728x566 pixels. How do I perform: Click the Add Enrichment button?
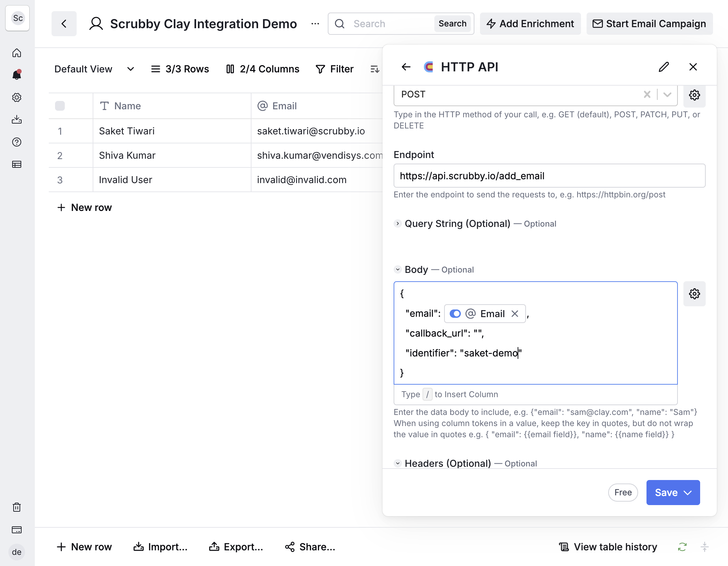(x=530, y=24)
